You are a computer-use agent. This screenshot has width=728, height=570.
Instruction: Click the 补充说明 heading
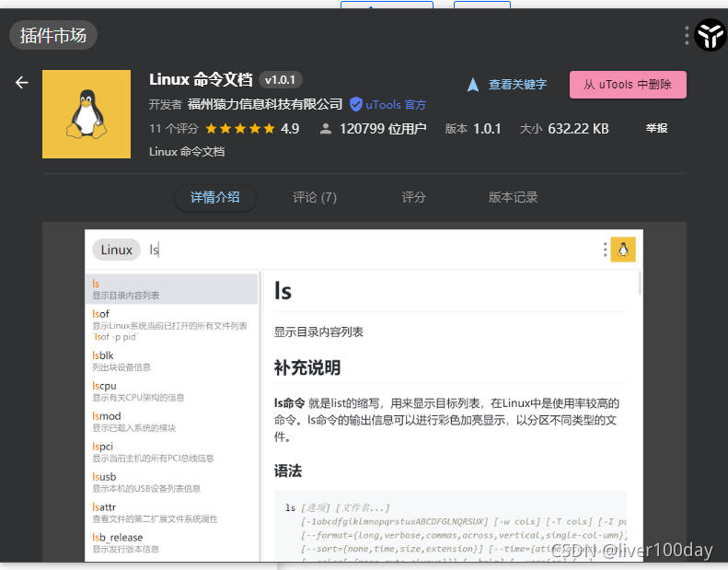coord(307,368)
